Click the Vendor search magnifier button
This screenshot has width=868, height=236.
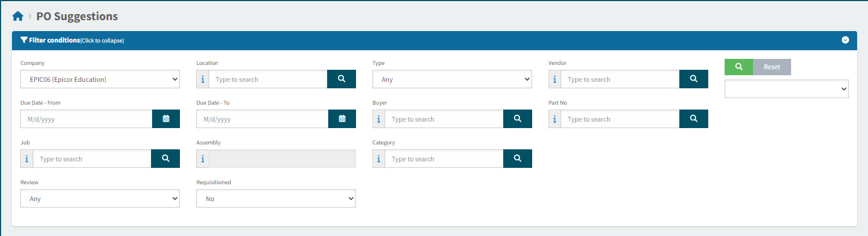[x=694, y=79]
